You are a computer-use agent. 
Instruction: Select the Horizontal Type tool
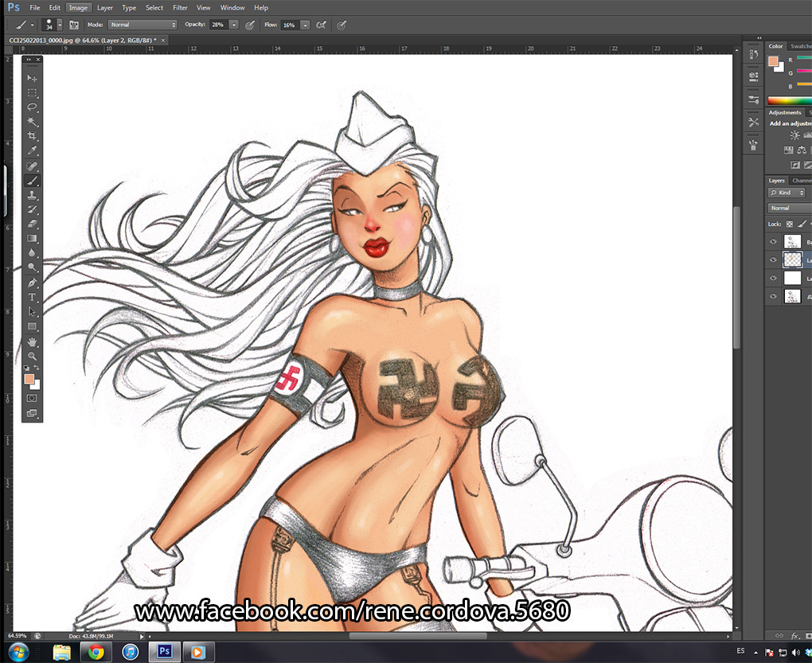pos(32,298)
